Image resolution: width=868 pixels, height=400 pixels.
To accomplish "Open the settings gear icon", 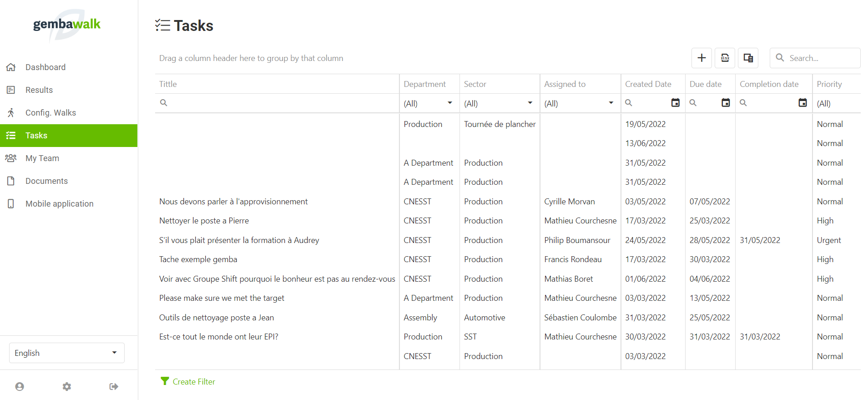I will (x=67, y=386).
